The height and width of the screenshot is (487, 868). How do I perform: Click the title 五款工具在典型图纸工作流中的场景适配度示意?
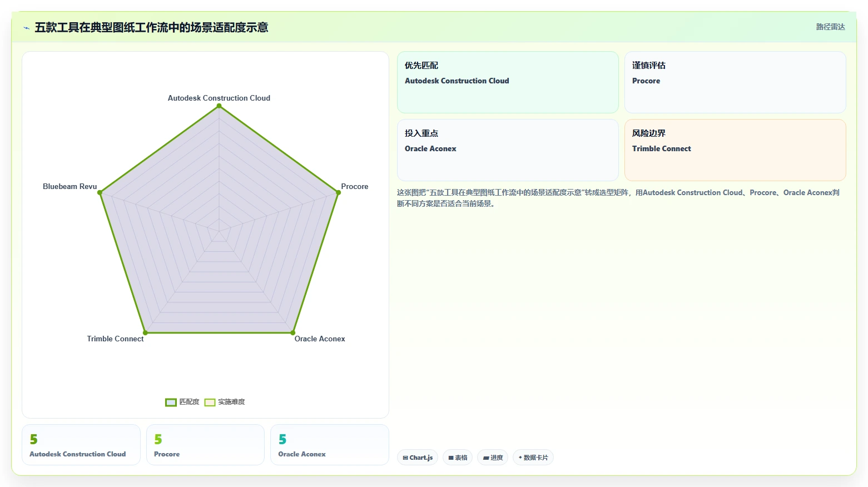151,28
